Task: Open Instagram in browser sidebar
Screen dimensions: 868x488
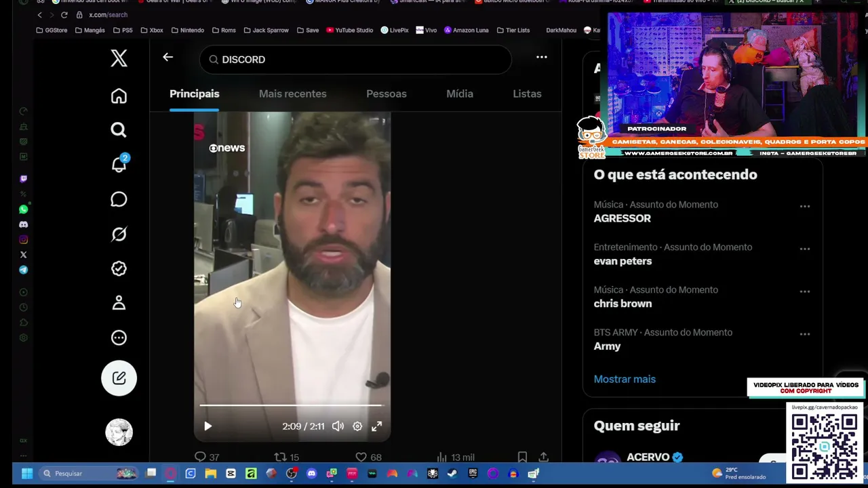Action: pos(24,239)
